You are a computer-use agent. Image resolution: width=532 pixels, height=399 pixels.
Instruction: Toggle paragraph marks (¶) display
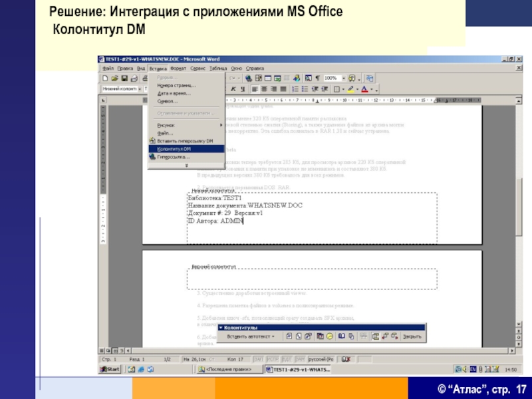[x=318, y=78]
